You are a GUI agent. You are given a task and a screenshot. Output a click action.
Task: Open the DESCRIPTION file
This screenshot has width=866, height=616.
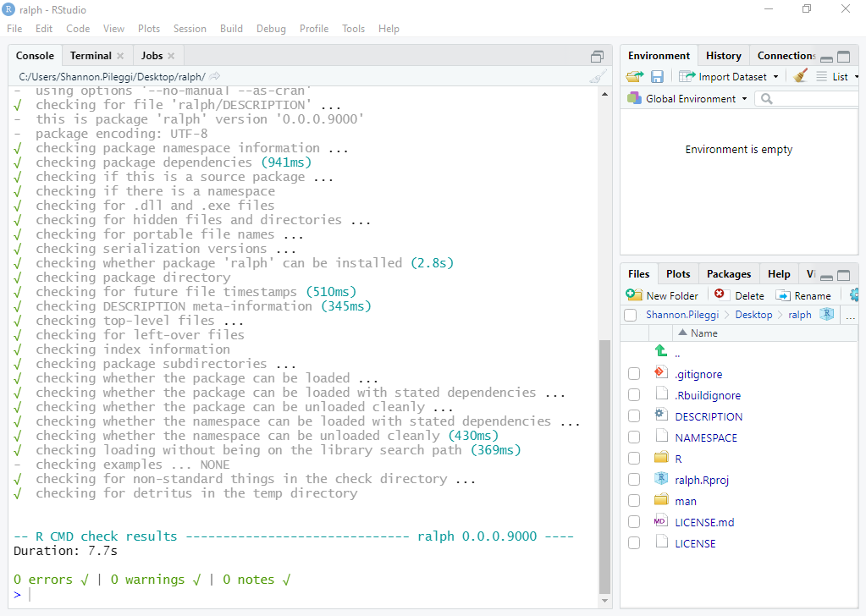point(709,417)
